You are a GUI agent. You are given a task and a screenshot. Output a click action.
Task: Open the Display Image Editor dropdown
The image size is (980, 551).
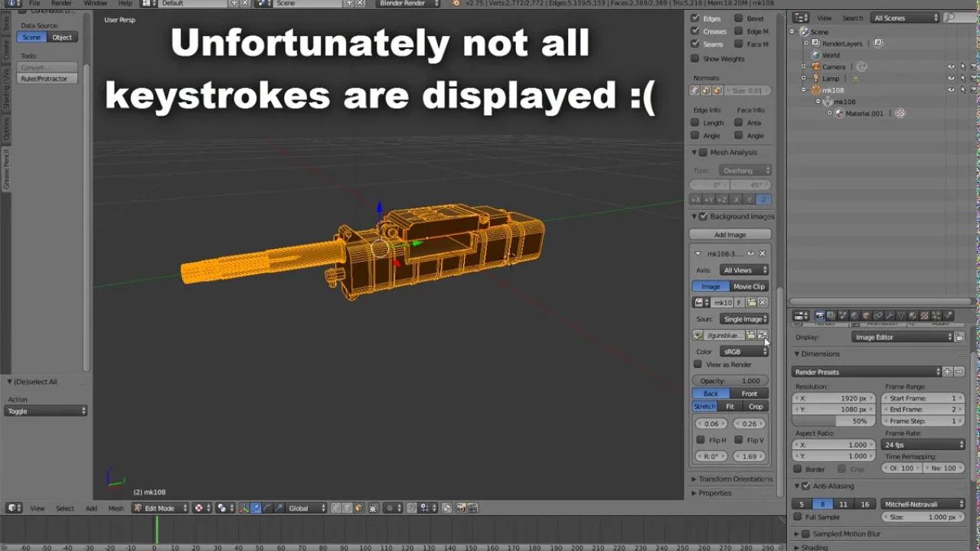[902, 337]
